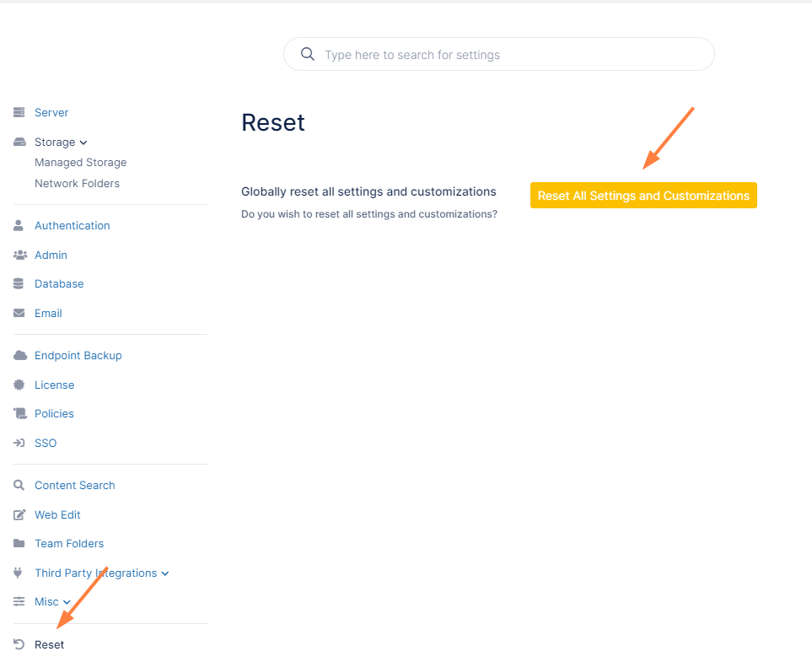Click the Authentication user icon

pos(19,225)
